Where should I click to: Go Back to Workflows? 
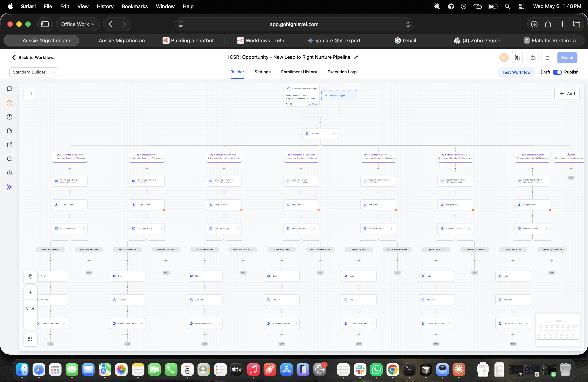34,58
